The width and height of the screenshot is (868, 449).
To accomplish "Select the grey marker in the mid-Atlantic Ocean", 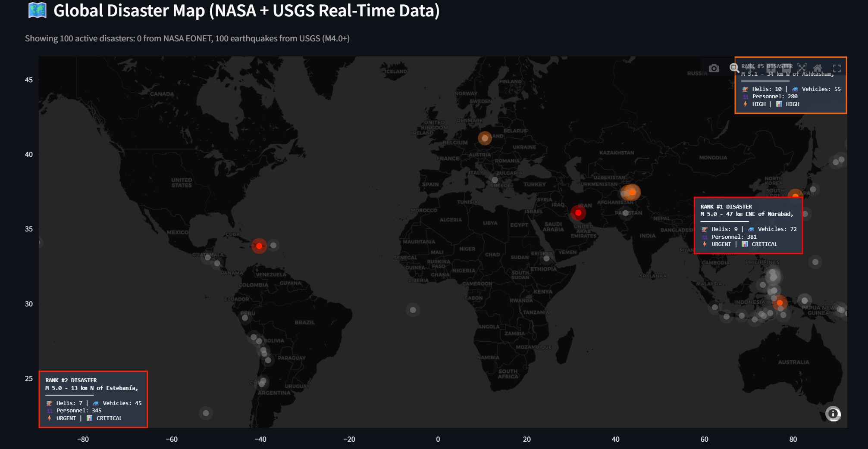I will point(413,310).
